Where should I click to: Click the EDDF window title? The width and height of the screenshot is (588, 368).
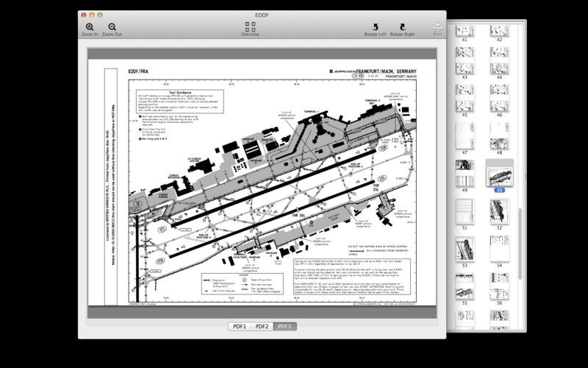coord(262,15)
